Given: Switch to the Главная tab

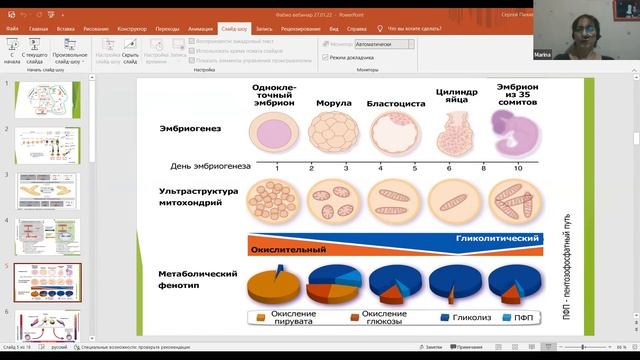Looking at the screenshot, I should (38, 29).
